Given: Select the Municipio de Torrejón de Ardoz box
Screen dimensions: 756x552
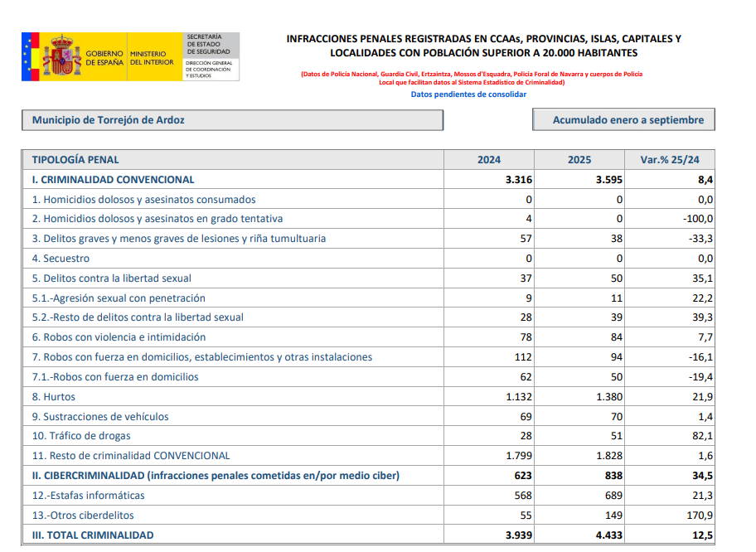Looking at the screenshot, I should [232, 120].
